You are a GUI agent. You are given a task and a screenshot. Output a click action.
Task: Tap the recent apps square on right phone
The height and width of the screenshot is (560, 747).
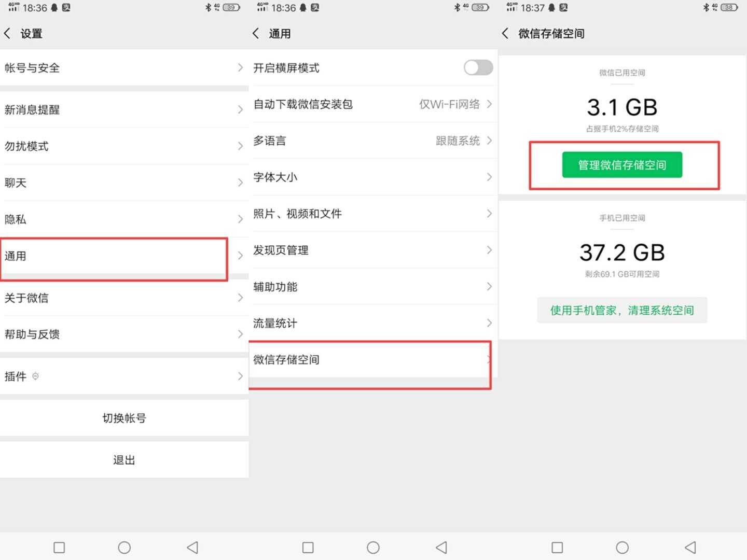tap(557, 547)
